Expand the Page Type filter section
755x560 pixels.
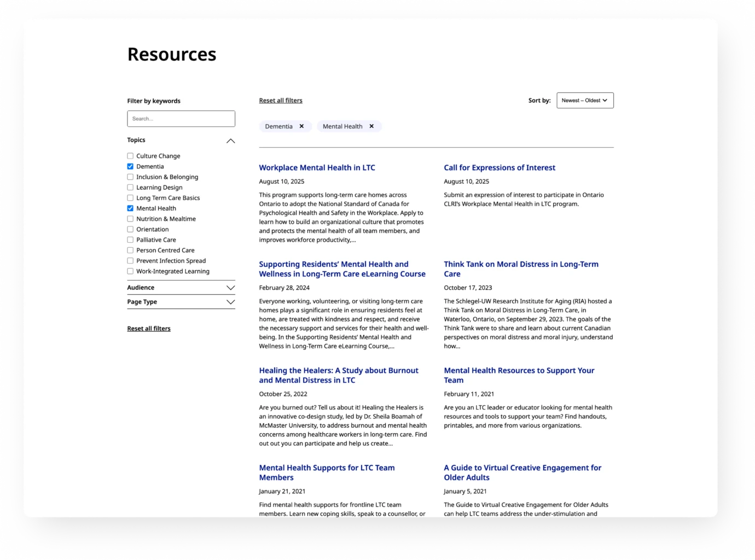[230, 302]
